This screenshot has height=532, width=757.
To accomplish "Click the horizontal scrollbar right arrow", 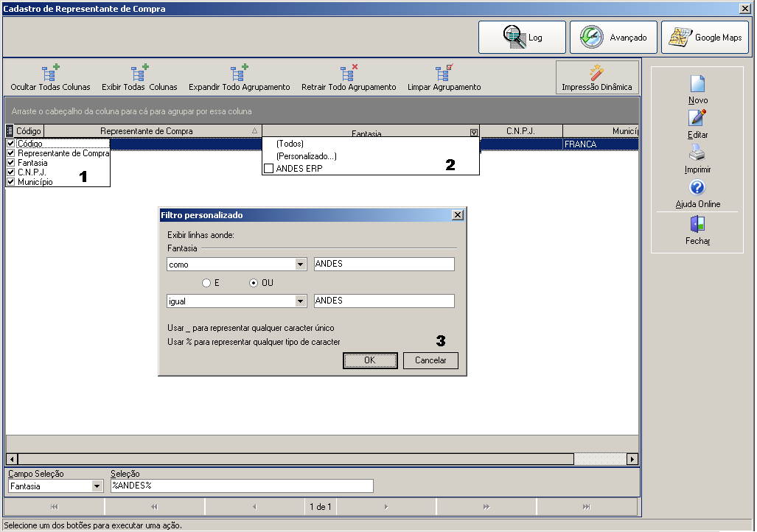I will [632, 459].
